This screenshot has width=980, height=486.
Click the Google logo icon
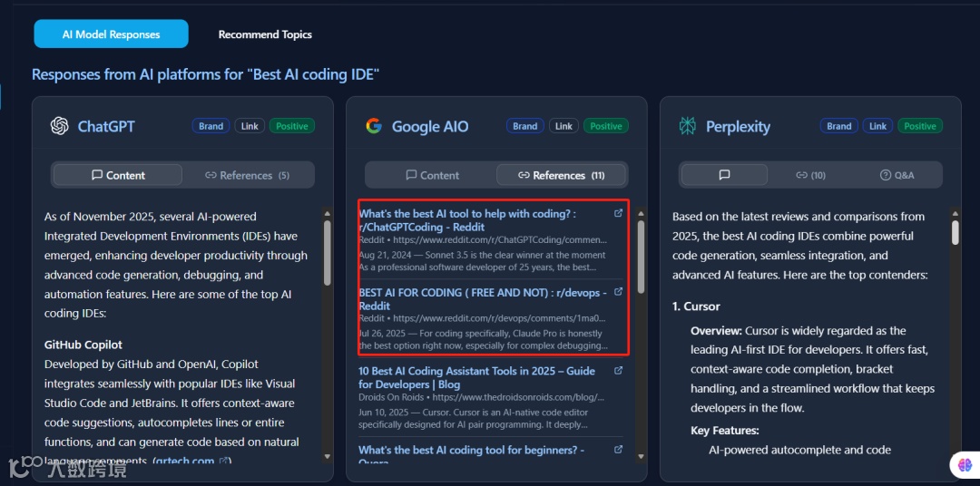pos(374,126)
